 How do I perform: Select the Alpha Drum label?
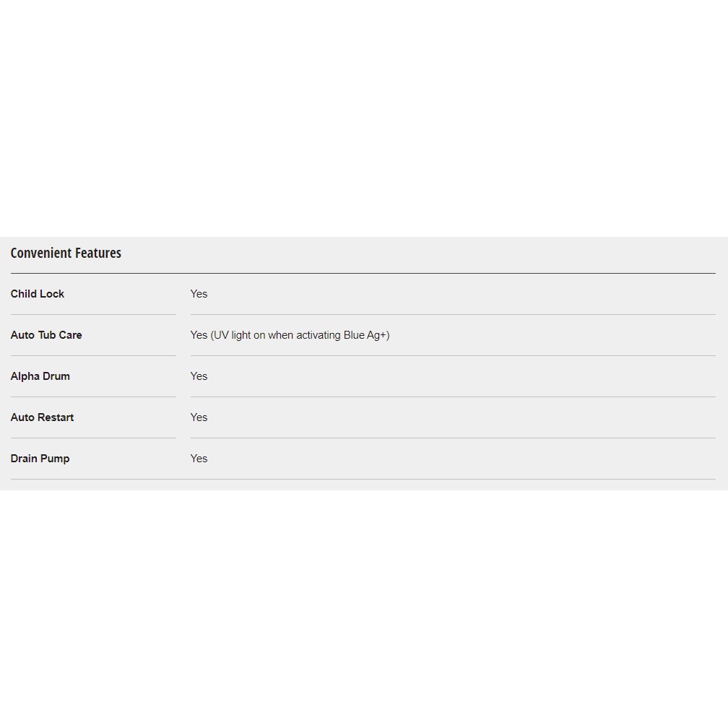[x=40, y=376]
